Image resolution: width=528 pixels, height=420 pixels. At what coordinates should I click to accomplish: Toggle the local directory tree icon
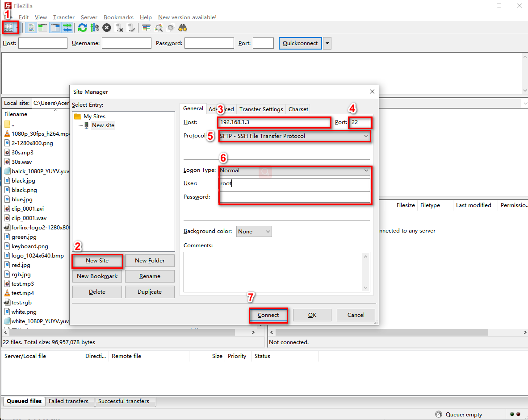coord(43,28)
